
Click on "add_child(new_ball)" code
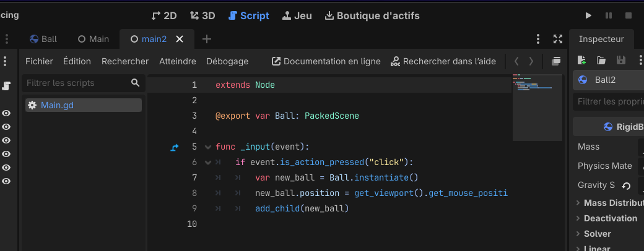[x=302, y=209]
